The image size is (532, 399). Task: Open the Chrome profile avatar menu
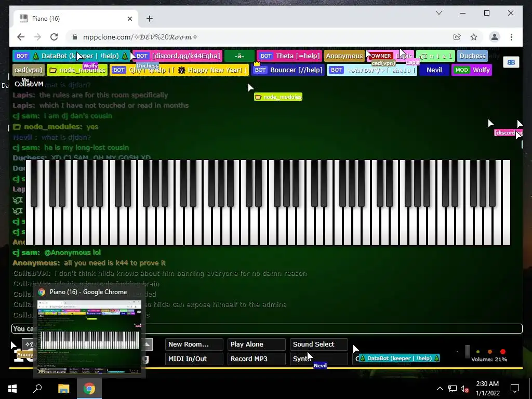pos(495,37)
